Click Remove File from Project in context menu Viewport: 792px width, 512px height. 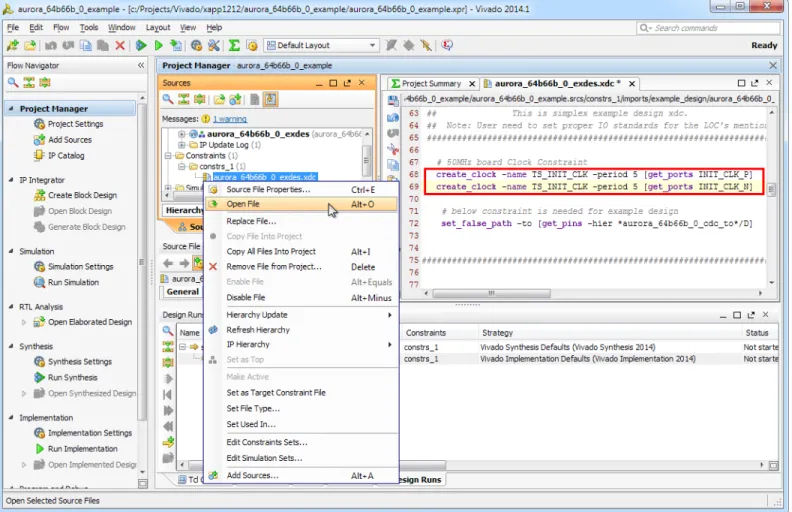pyautogui.click(x=301, y=267)
